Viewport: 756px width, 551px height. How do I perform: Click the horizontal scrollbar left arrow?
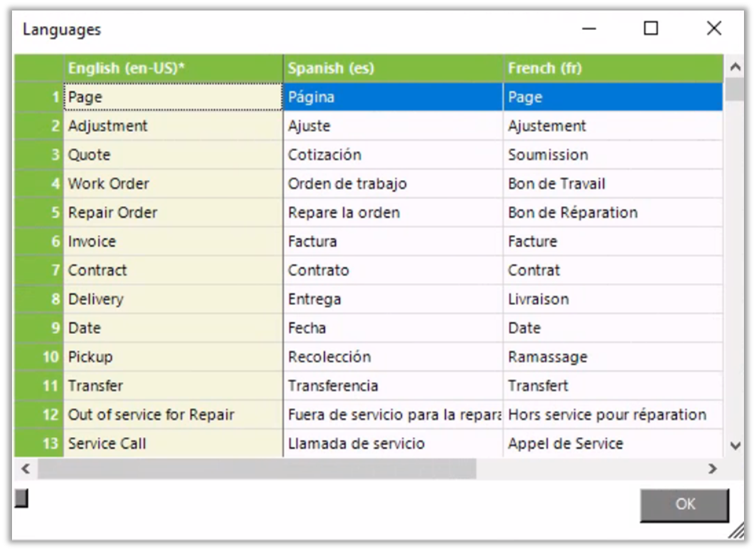tap(25, 468)
